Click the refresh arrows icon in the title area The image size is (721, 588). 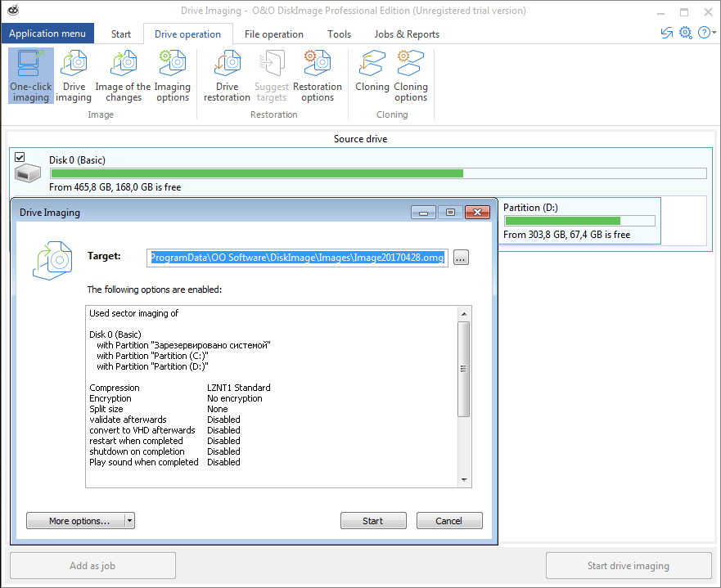point(667,33)
